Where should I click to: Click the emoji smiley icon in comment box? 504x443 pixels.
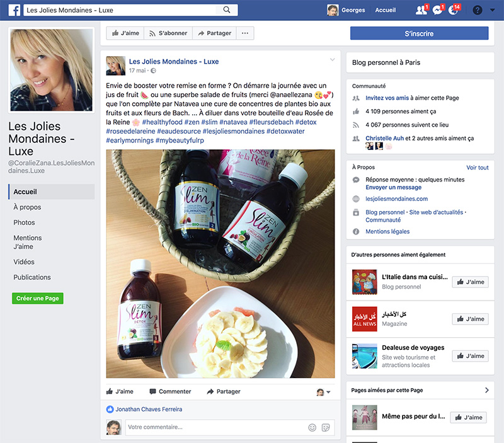pyautogui.click(x=312, y=427)
